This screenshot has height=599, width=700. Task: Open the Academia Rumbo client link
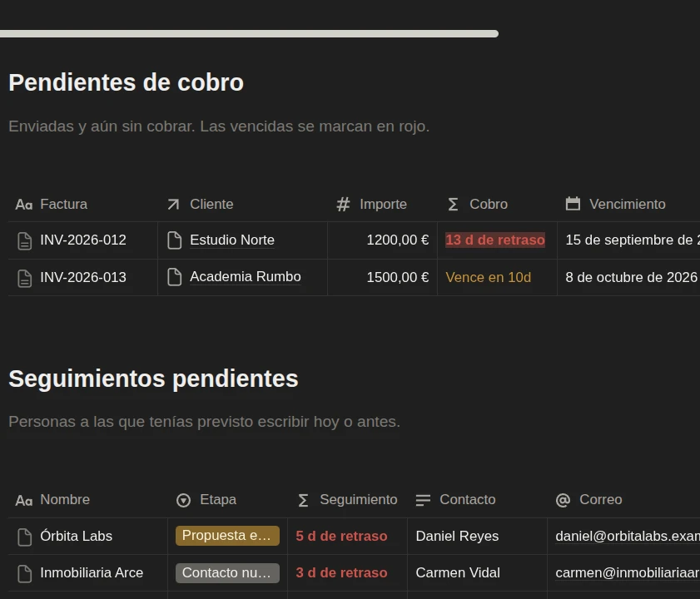[245, 277]
